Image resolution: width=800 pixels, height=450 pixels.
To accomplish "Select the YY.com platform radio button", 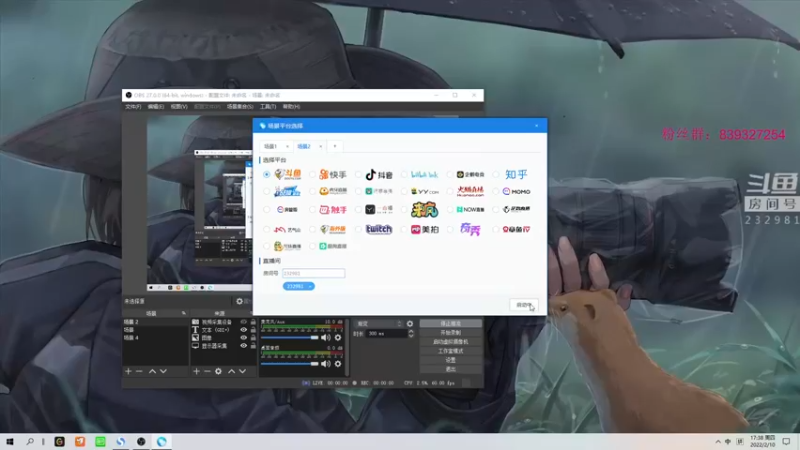I will click(404, 191).
